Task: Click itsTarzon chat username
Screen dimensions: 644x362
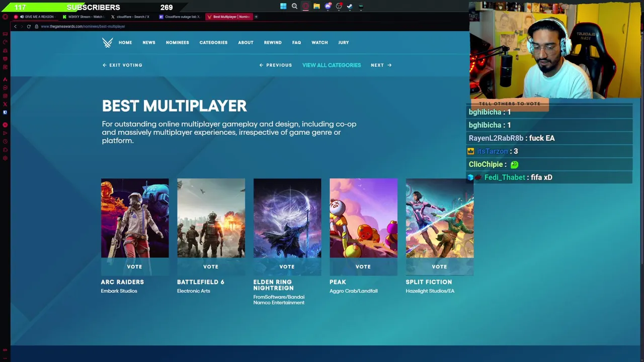Action: (x=493, y=151)
